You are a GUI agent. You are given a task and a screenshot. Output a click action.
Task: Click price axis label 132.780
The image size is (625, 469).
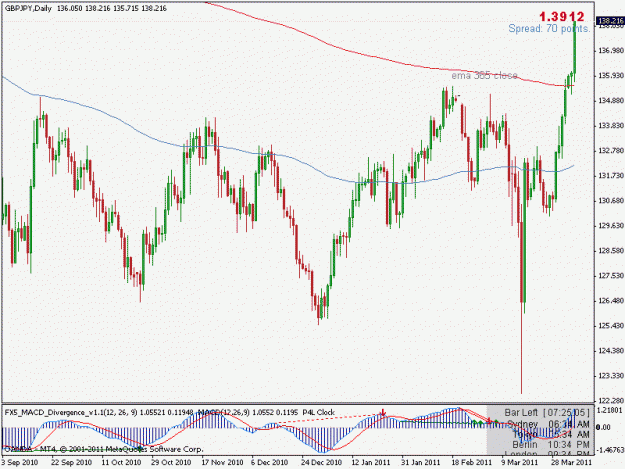611,151
